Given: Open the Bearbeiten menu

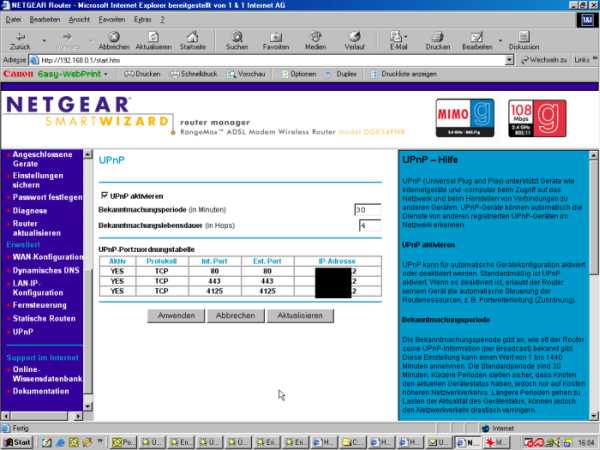Looking at the screenshot, I should [45, 20].
